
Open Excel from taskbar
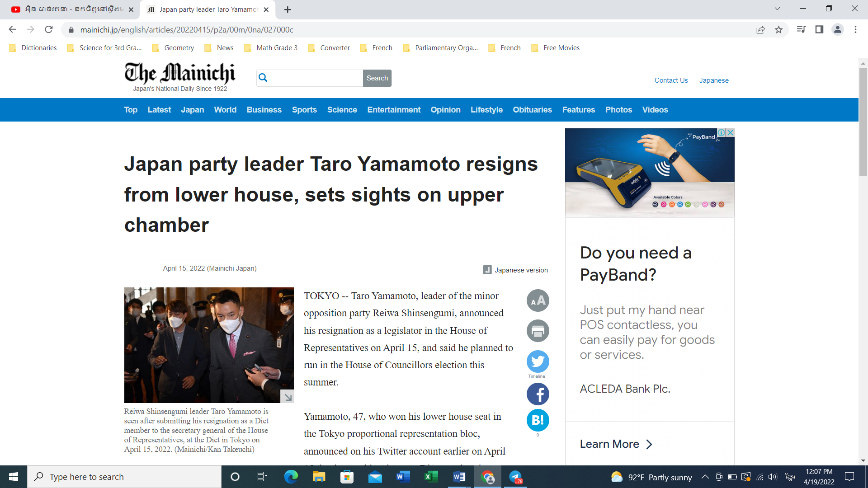coord(431,477)
